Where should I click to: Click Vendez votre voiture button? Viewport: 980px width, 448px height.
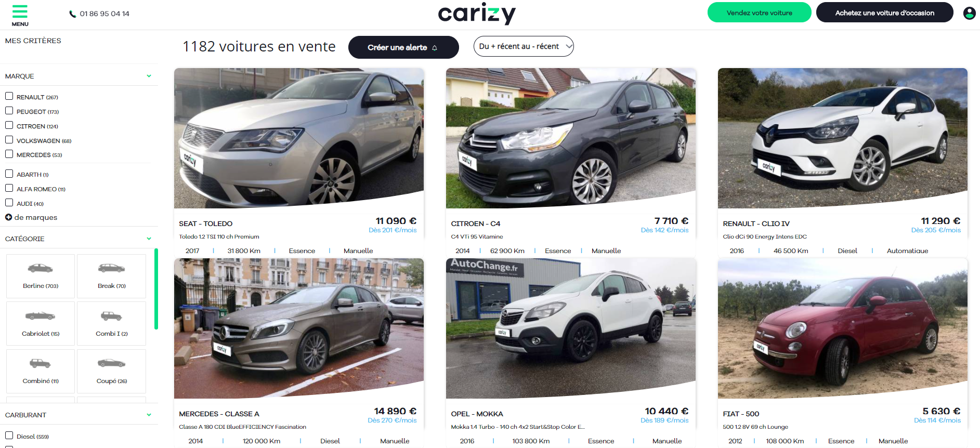[x=759, y=12]
